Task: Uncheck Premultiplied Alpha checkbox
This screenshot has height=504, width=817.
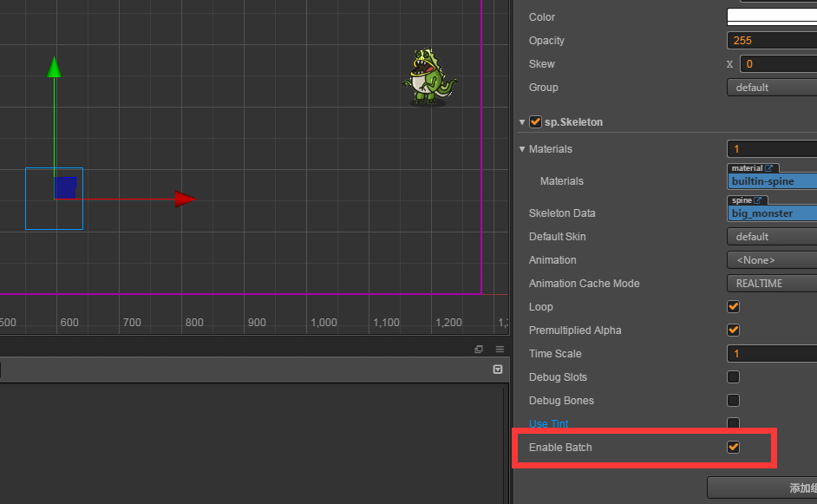Action: (733, 330)
